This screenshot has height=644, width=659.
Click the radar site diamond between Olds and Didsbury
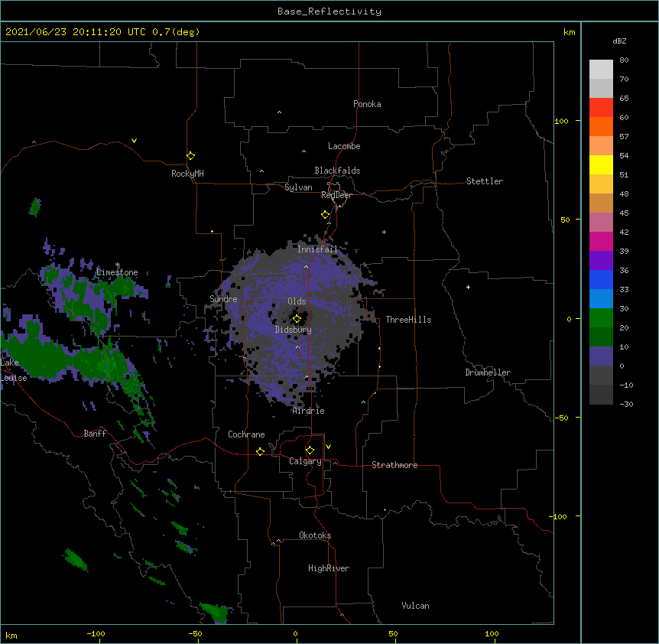(x=297, y=319)
